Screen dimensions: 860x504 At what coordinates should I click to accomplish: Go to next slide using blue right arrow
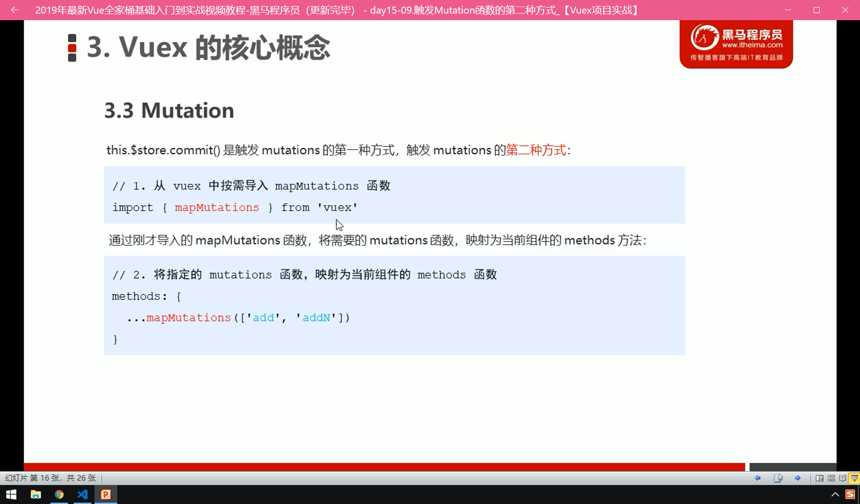click(797, 478)
